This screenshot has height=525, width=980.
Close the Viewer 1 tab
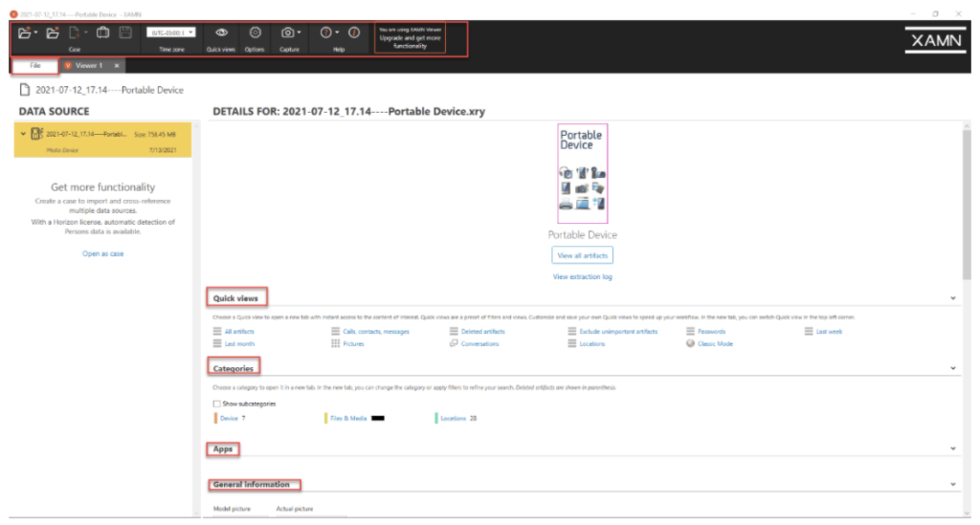point(117,66)
